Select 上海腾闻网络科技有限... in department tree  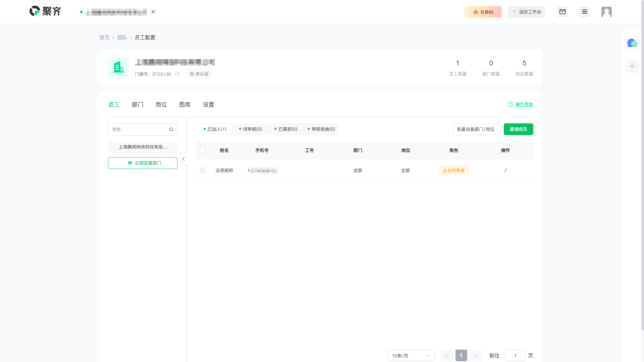click(x=143, y=147)
